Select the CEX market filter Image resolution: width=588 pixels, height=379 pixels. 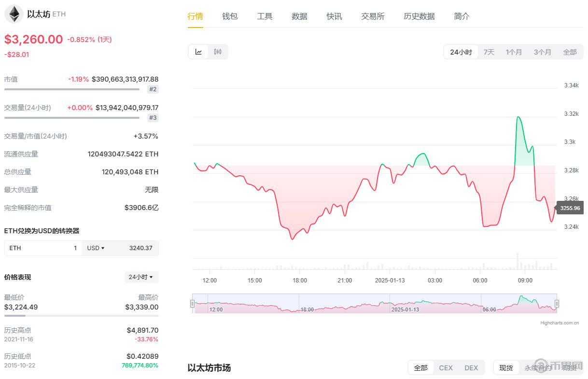(x=445, y=367)
